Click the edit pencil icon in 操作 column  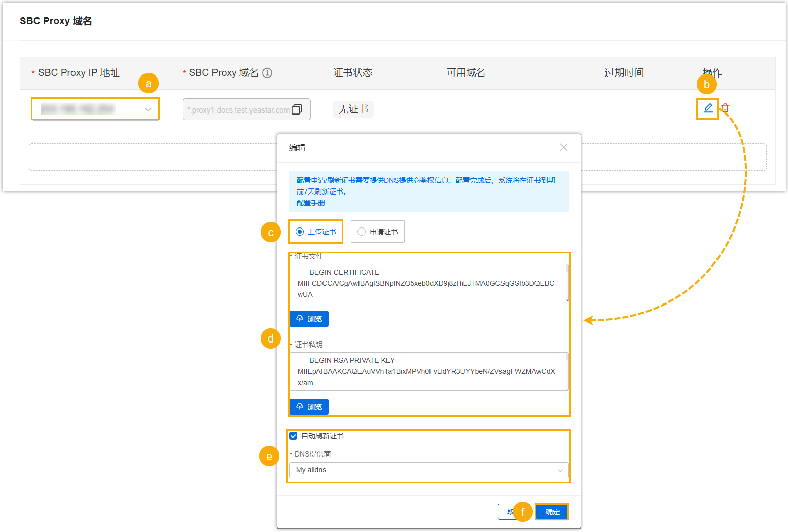(708, 108)
